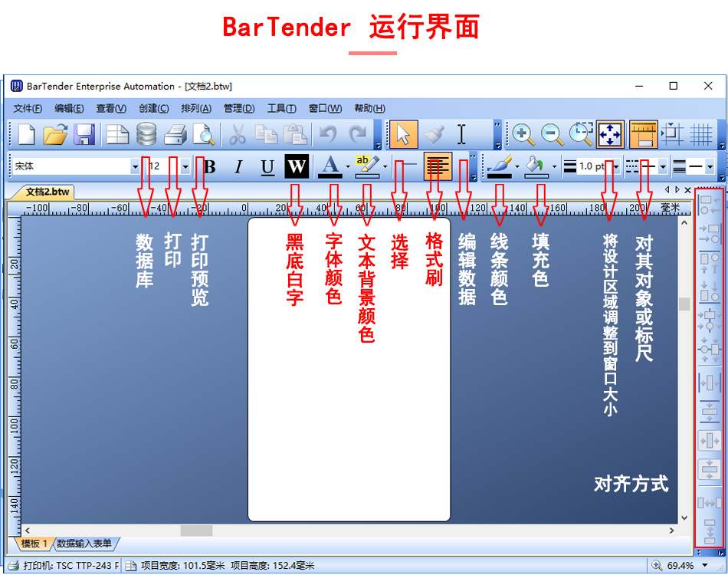This screenshot has width=728, height=575.
Task: Create a new document with the blank page icon
Action: click(x=27, y=135)
